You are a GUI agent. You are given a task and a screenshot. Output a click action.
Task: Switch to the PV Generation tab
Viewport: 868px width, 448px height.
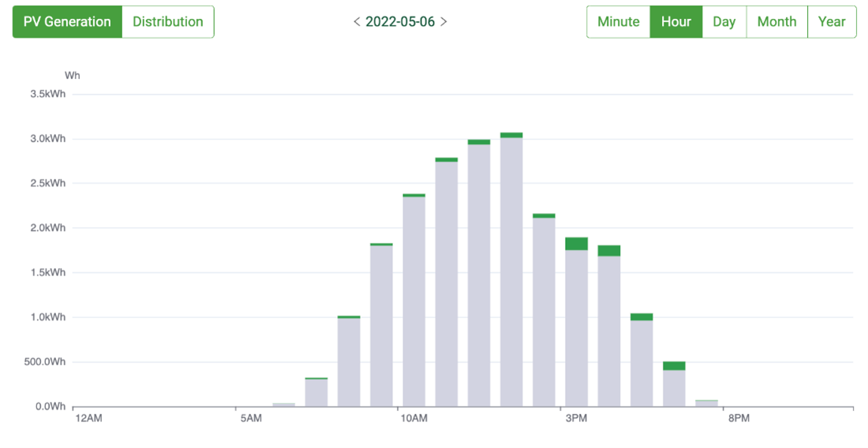pyautogui.click(x=67, y=22)
